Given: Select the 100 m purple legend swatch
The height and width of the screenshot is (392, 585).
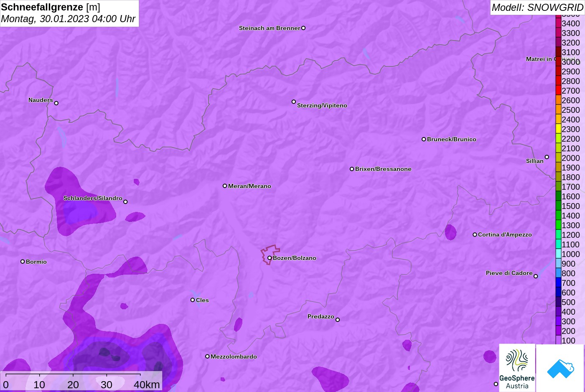Looking at the screenshot, I should [558, 341].
